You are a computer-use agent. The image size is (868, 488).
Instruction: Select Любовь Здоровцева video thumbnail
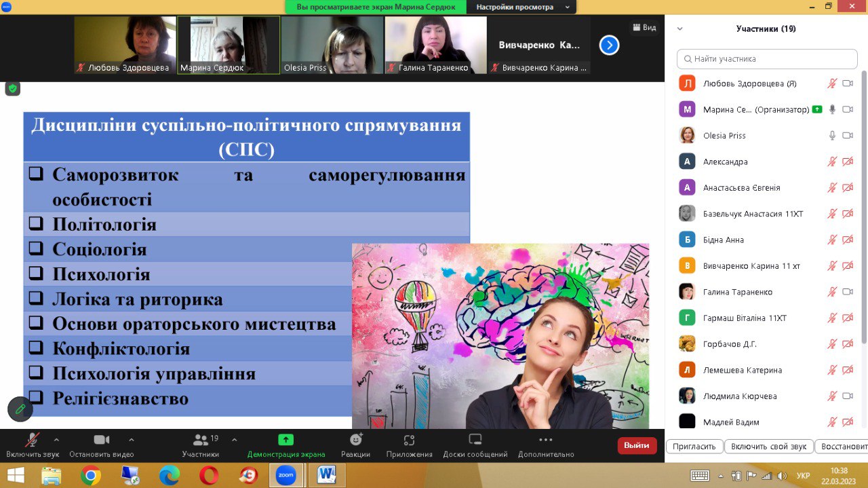point(125,45)
